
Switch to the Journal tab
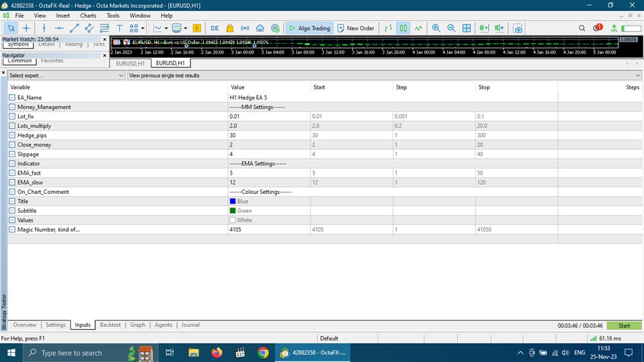[190, 325]
